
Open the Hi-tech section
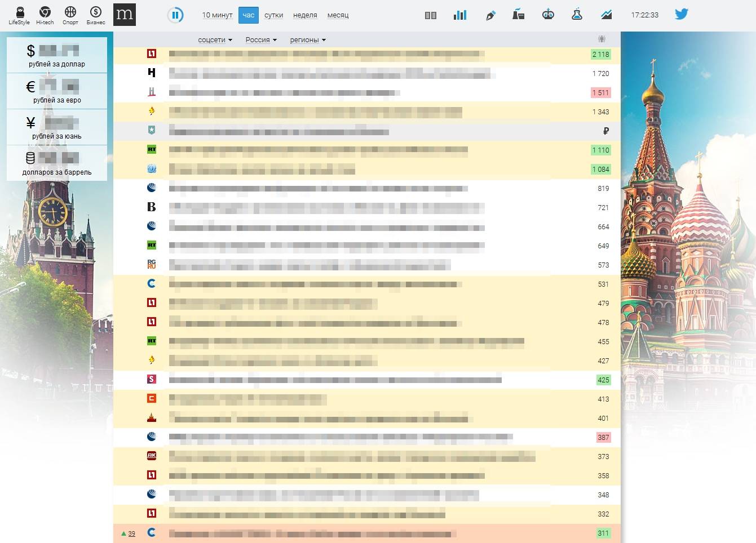click(45, 15)
